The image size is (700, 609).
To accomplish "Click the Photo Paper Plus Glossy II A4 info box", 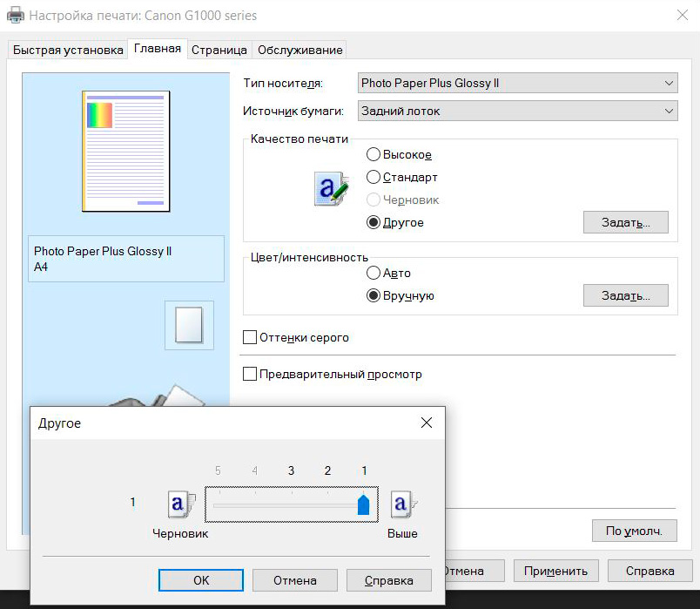I will [126, 259].
